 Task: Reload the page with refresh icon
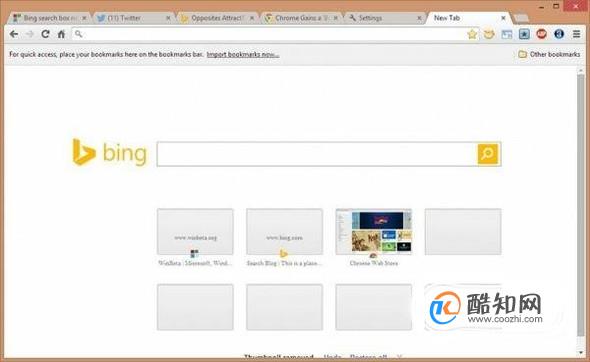46,34
